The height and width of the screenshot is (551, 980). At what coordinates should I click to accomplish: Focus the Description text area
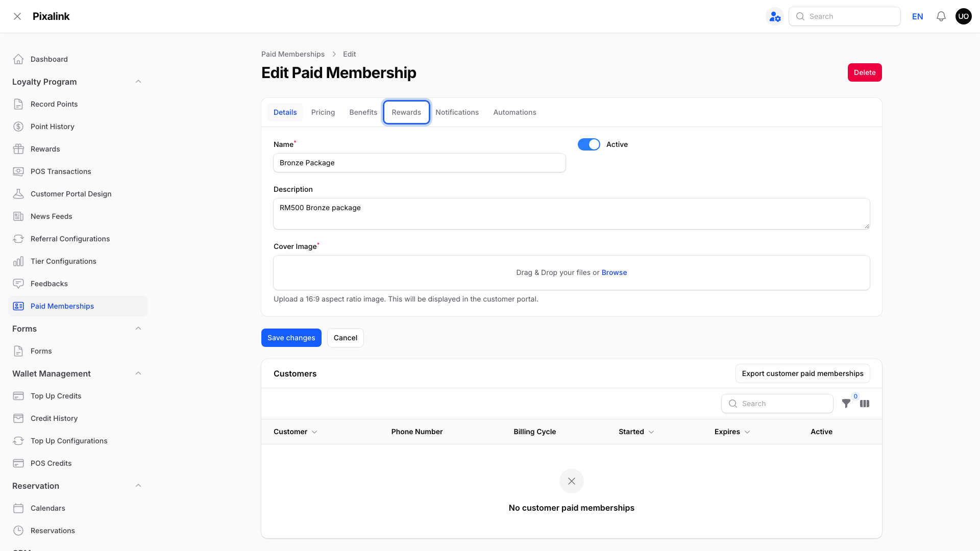tap(572, 214)
